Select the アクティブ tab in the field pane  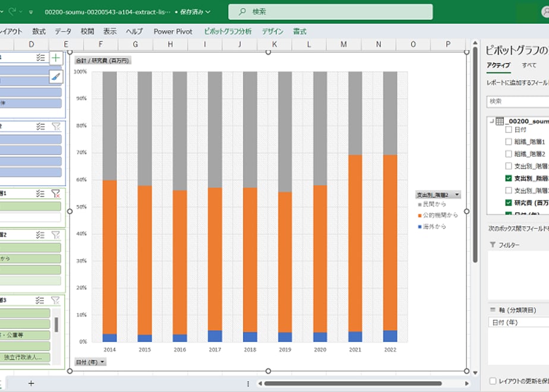(x=498, y=65)
